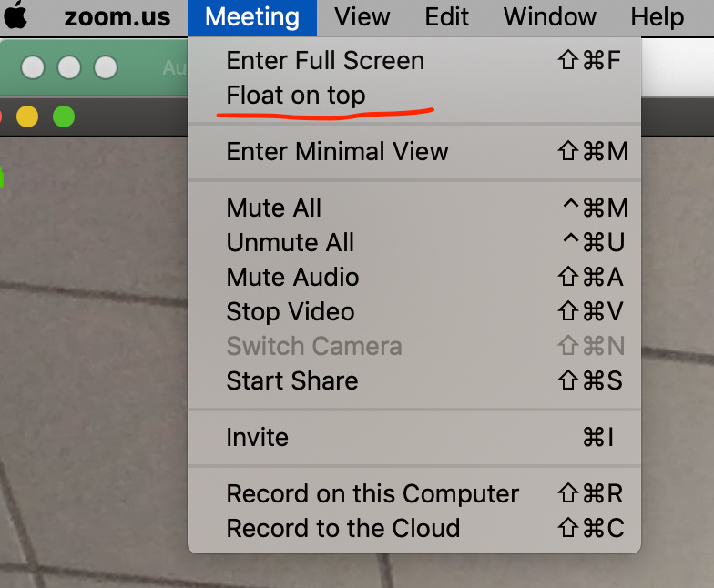Open the Apple menu icon
Viewport: 714px width, 588px height.
(x=15, y=15)
